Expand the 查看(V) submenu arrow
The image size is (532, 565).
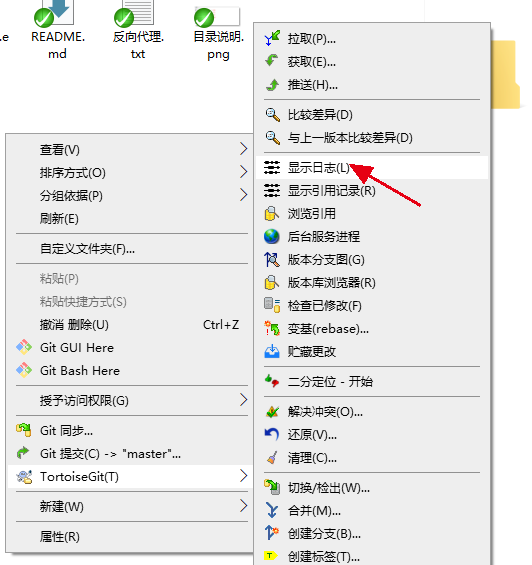tap(244, 149)
